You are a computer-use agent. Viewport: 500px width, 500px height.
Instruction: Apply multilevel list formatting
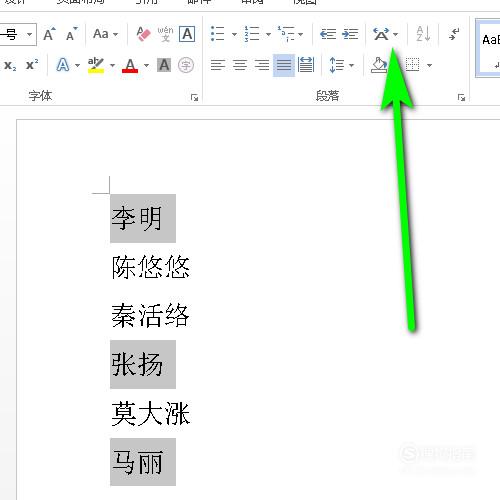[x=286, y=34]
